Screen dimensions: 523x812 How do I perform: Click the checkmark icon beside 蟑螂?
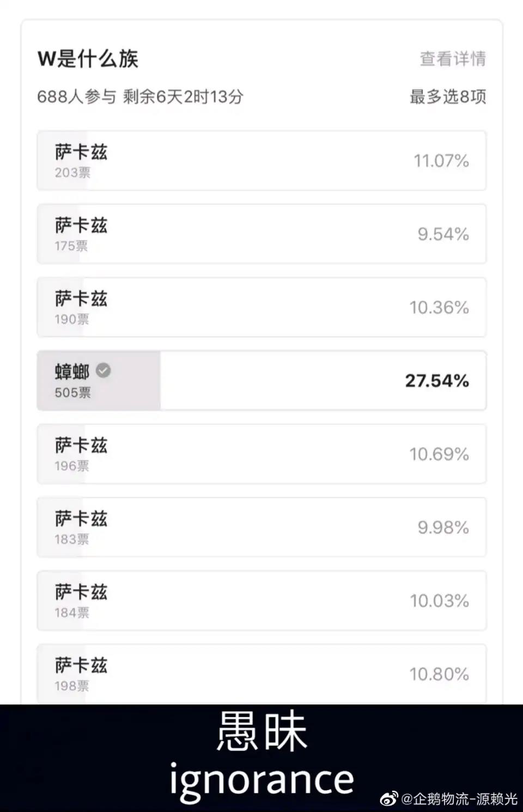coord(104,370)
